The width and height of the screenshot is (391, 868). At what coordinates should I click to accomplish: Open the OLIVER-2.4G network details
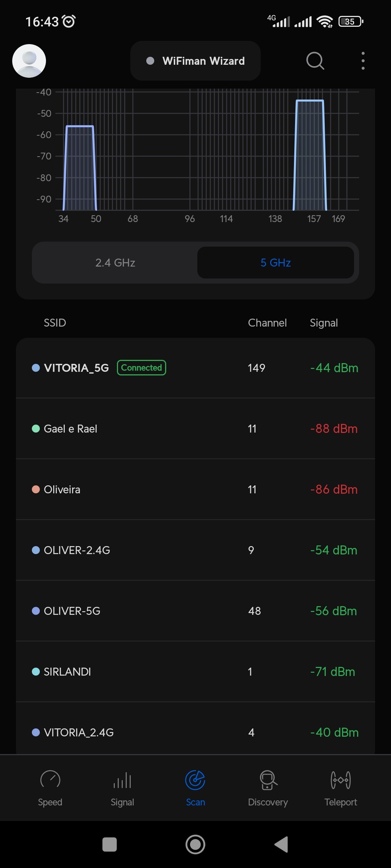[x=195, y=550]
